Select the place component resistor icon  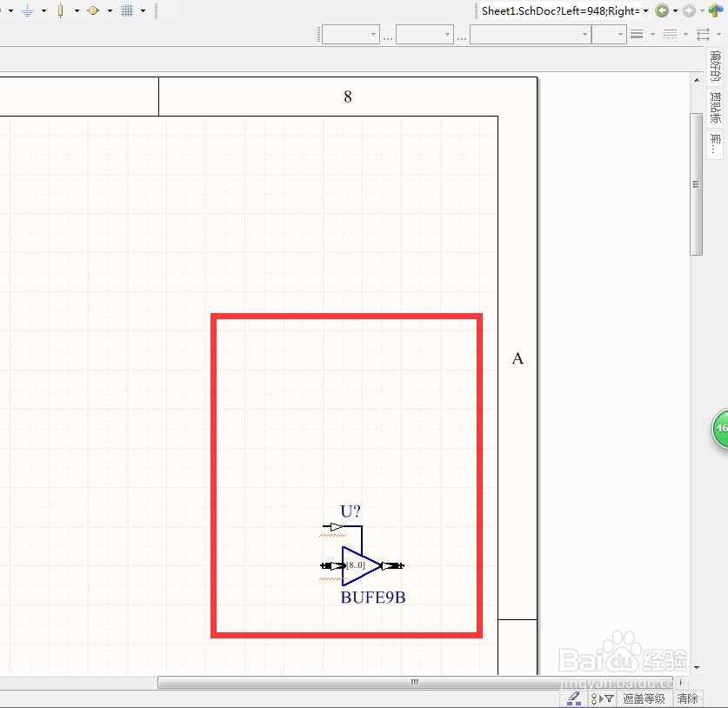click(60, 10)
